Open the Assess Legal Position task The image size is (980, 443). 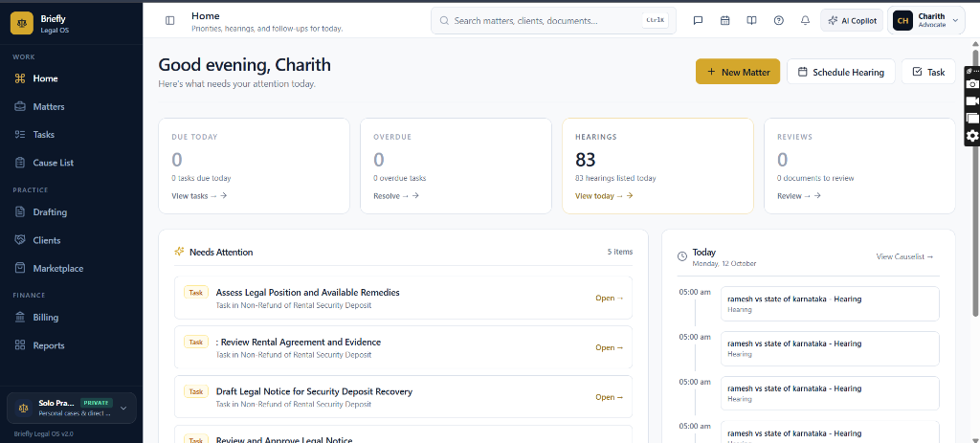coord(403,298)
